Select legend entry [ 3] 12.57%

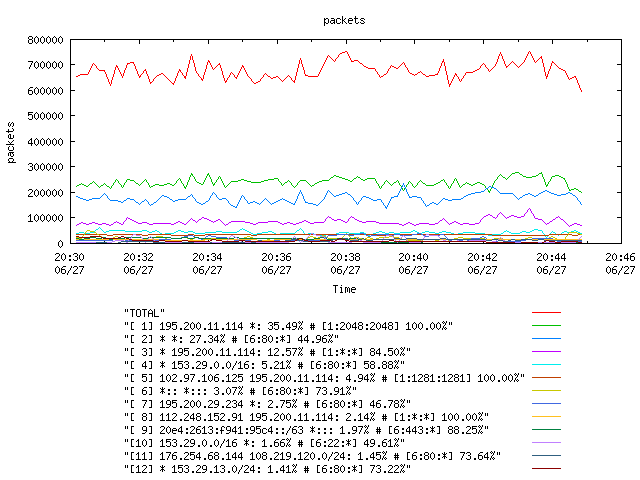coord(267,352)
